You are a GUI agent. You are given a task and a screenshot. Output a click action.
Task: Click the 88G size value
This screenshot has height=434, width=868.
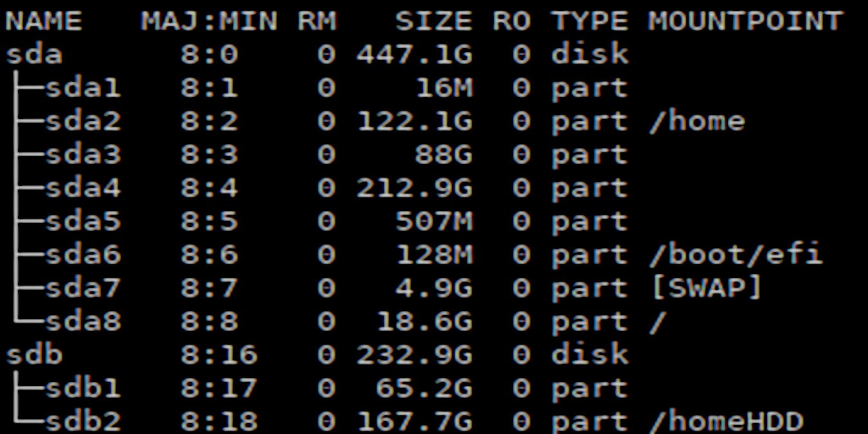point(444,155)
